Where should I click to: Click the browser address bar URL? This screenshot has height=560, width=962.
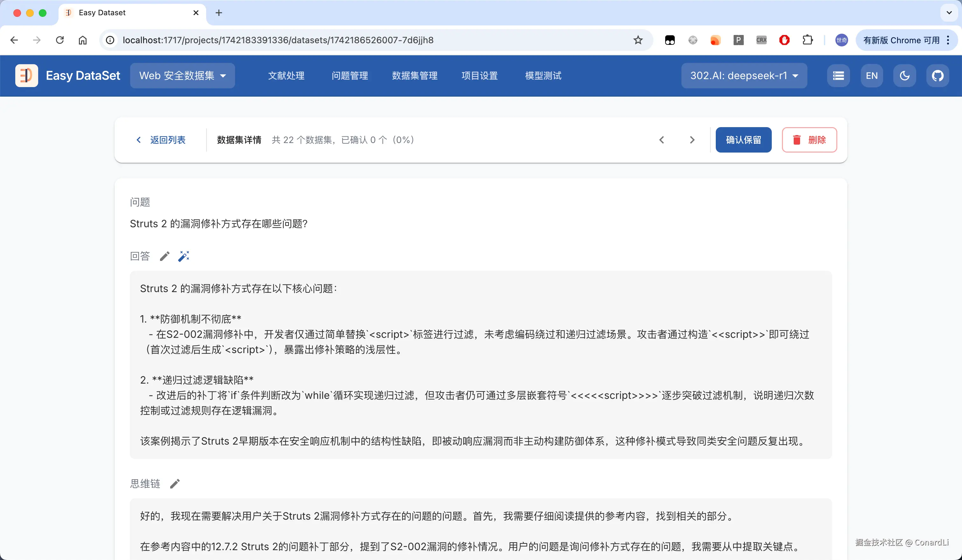tap(278, 40)
